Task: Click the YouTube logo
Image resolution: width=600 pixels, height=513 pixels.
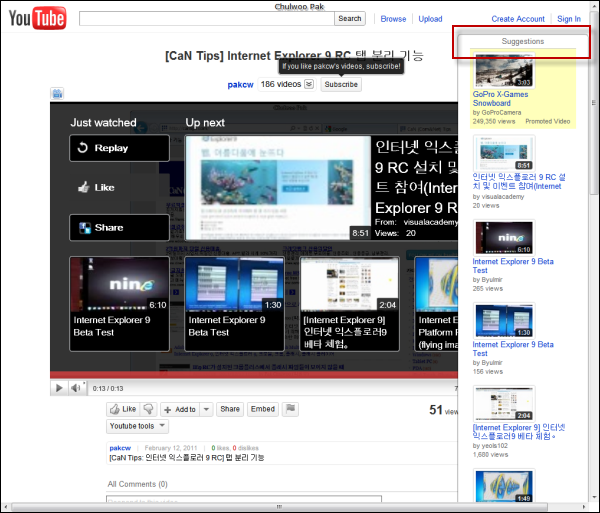Action: click(x=38, y=18)
